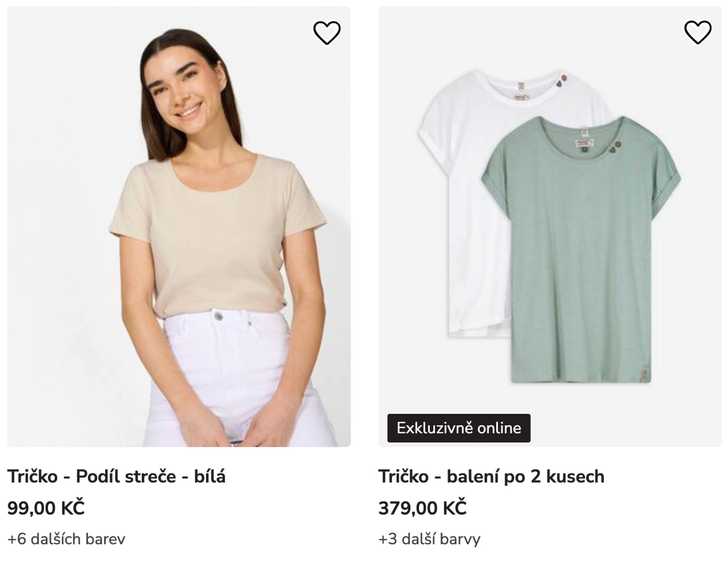Show the '+3 další barvy' color options
The height and width of the screenshot is (565, 728).
coord(429,539)
